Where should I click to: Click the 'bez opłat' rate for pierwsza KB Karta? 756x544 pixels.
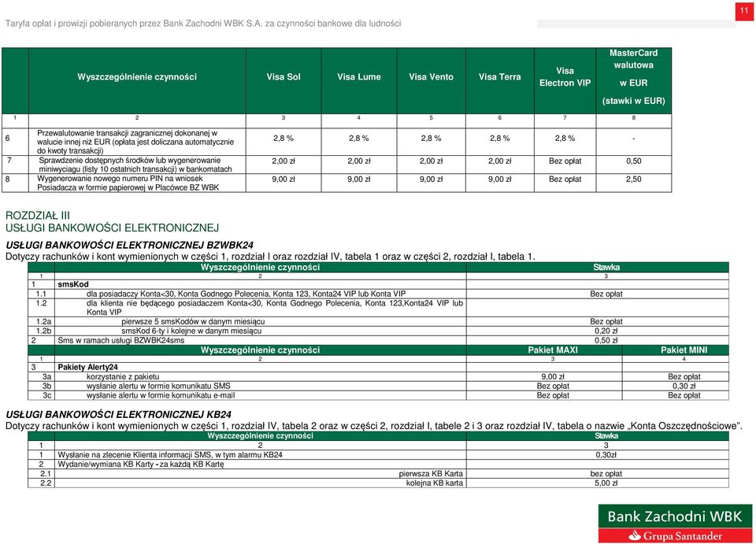coord(606,474)
